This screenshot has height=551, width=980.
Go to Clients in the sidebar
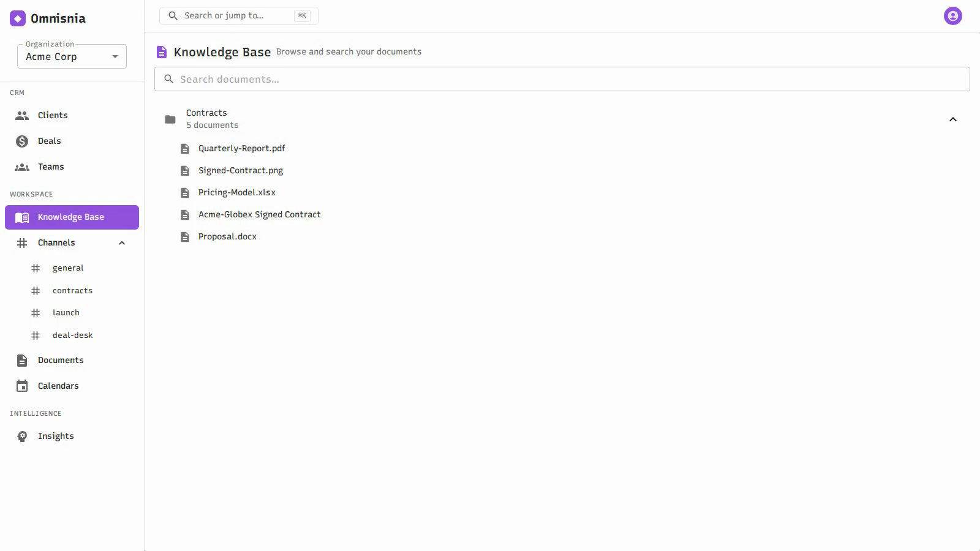pos(72,115)
